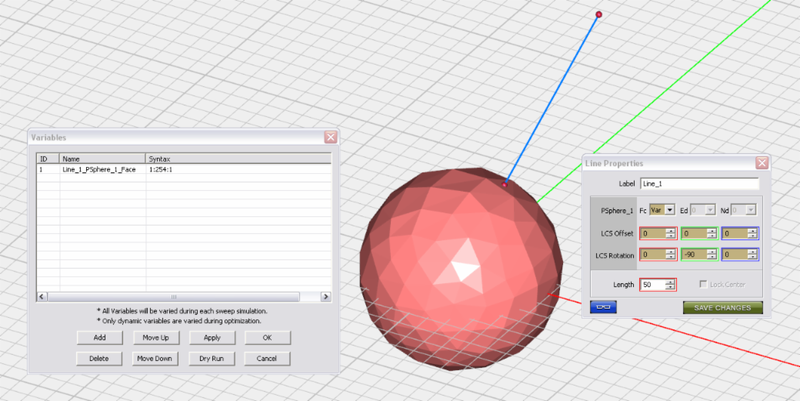Click the red endpoint of the blue line
Viewport: 800px width, 401px height.
599,14
